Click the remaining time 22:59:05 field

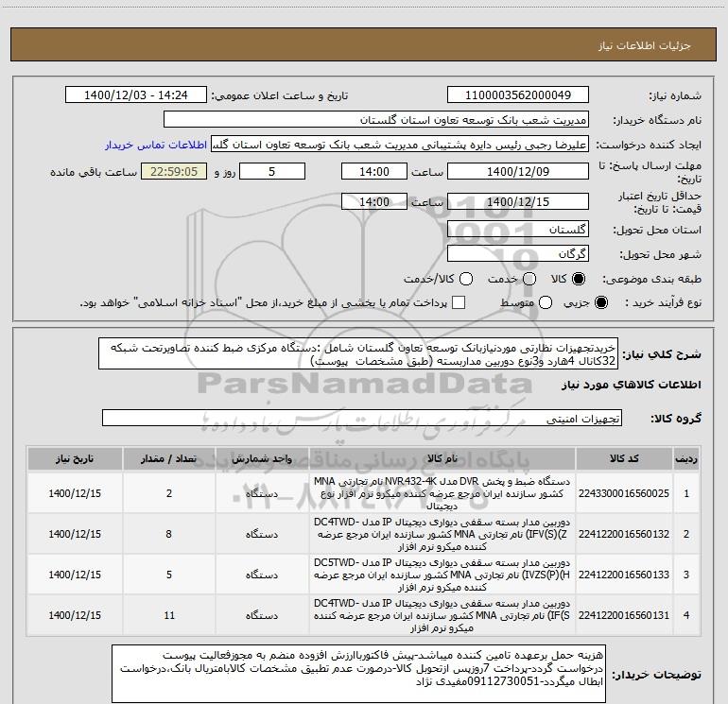174,171
